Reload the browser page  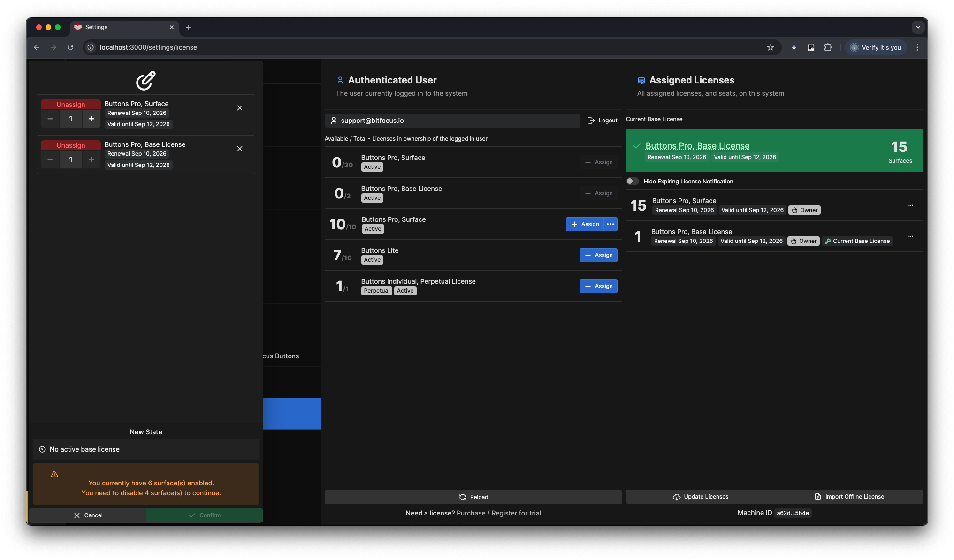click(70, 47)
